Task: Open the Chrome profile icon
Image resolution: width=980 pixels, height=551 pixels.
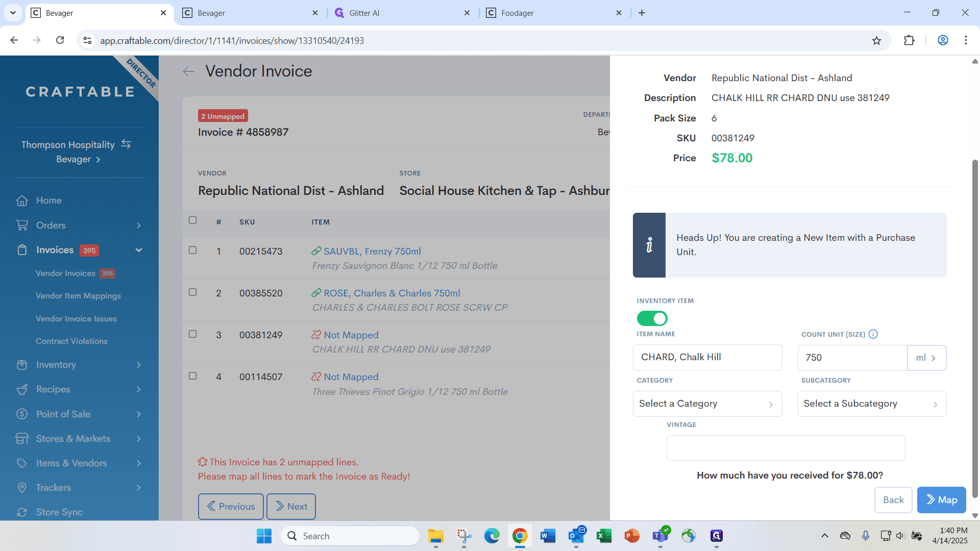Action: [943, 40]
